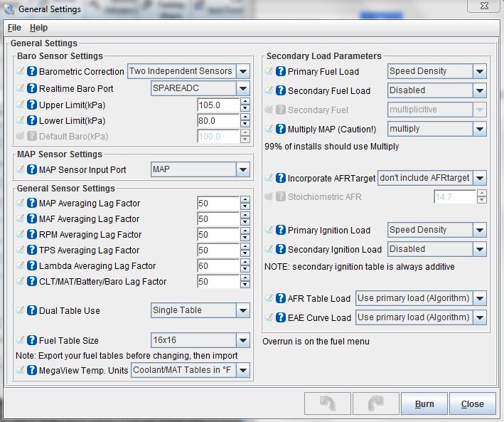Click the Close button at bottom
The height and width of the screenshot is (422, 504).
point(472,403)
